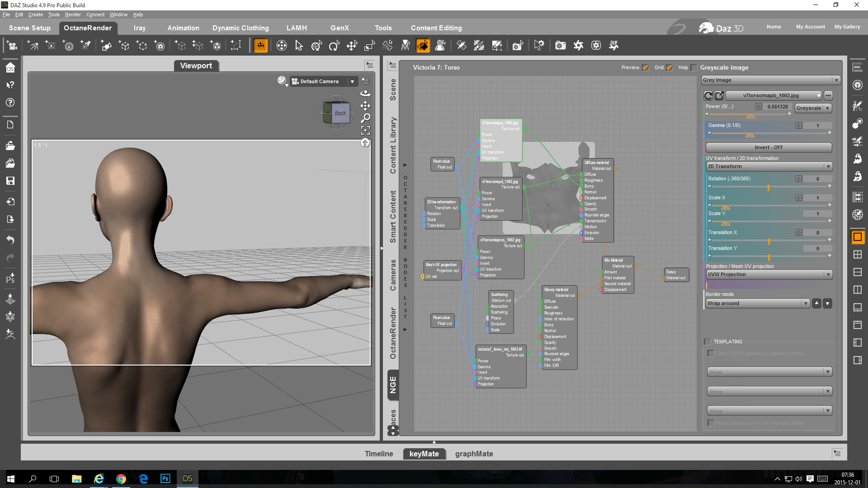Expand the Wrap around border mode dropdown

(x=757, y=304)
